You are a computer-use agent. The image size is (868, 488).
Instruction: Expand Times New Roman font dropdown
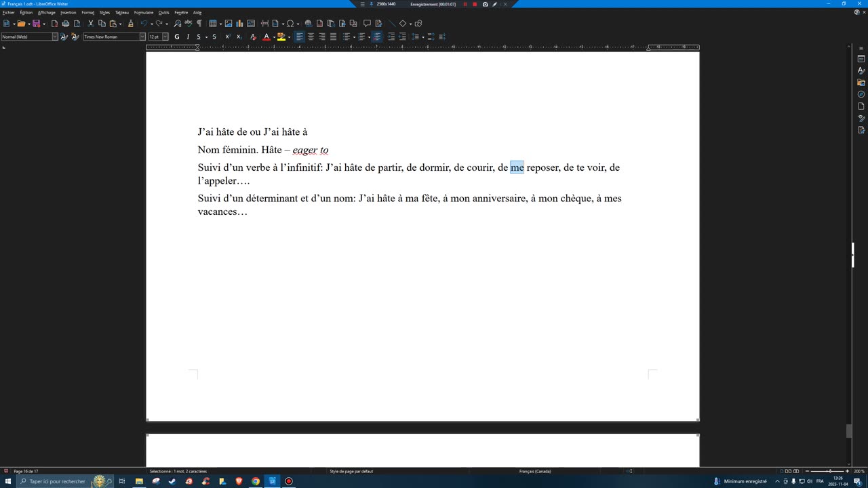[142, 37]
